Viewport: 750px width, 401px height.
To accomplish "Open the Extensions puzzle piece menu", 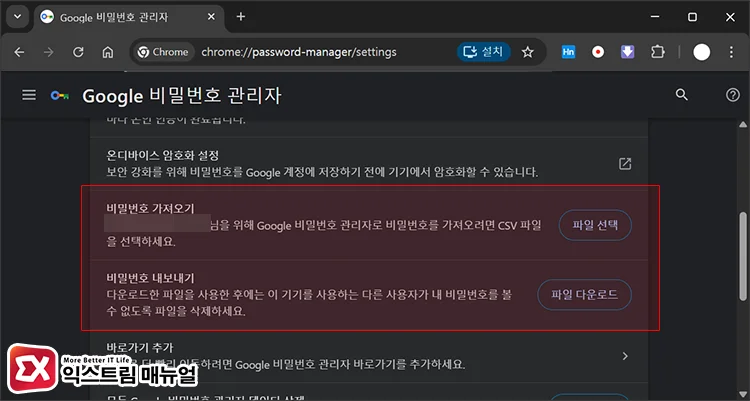I will (x=658, y=52).
